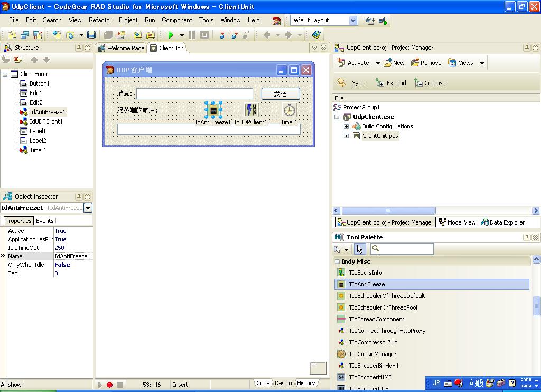
Task: Click the Program Reset stop icon
Action: (204, 35)
